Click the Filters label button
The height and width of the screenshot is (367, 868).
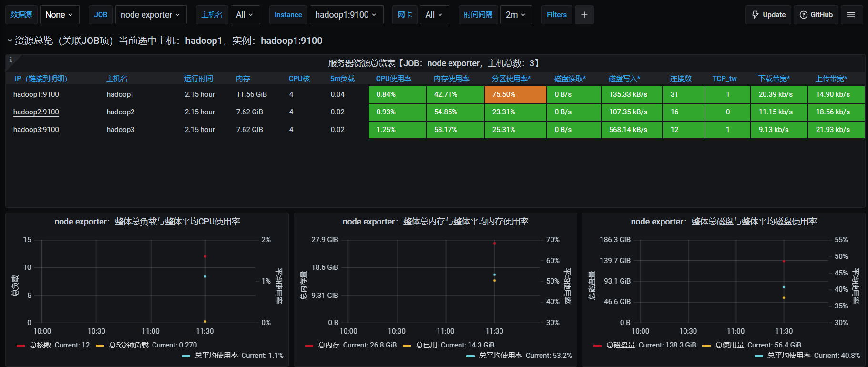tap(557, 15)
